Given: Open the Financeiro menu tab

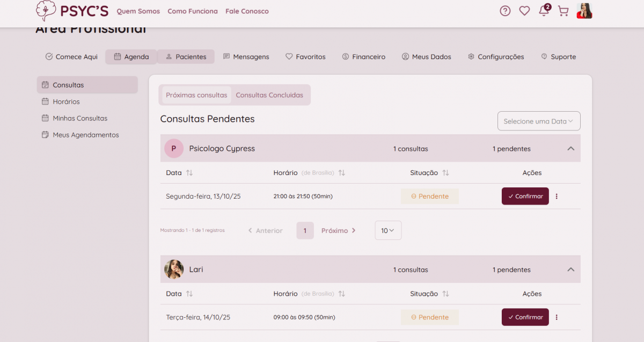Looking at the screenshot, I should [x=364, y=57].
